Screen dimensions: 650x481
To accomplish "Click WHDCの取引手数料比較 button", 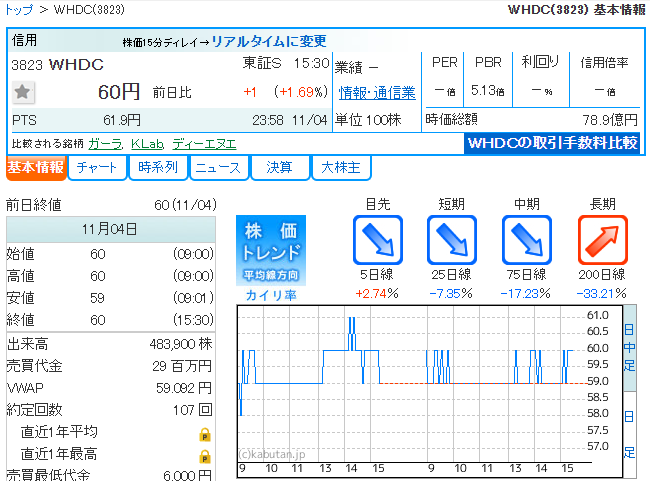I will tap(552, 143).
